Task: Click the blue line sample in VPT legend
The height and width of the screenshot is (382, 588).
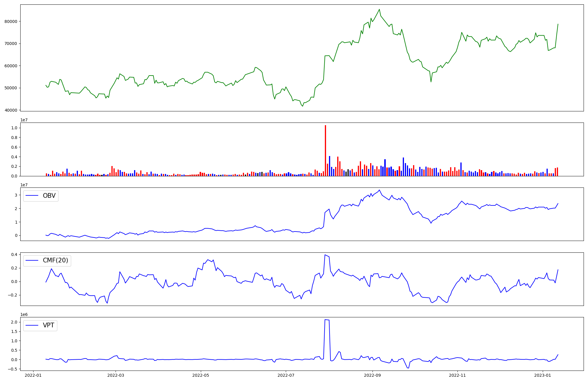Action: click(x=32, y=325)
